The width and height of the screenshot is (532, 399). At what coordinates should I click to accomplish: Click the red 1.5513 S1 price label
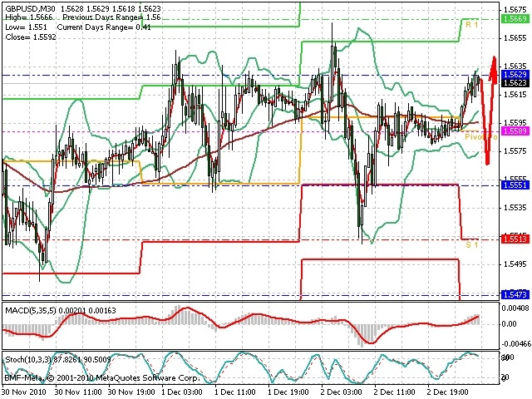point(515,239)
